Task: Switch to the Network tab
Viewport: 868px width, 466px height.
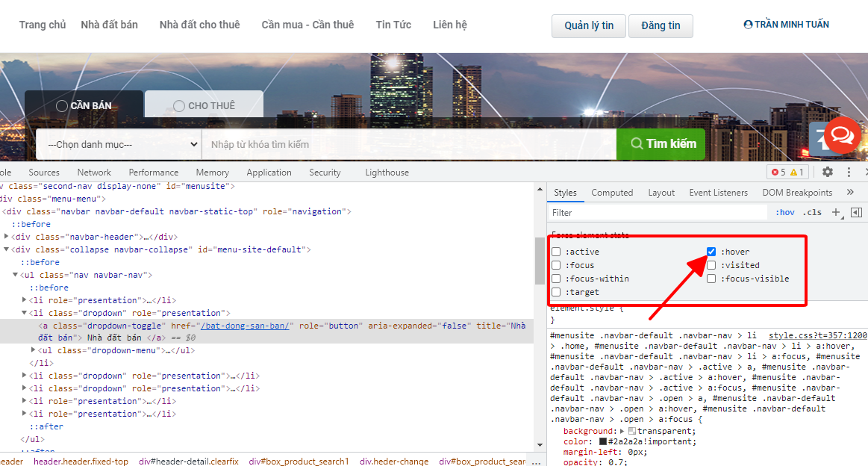Action: tap(94, 173)
